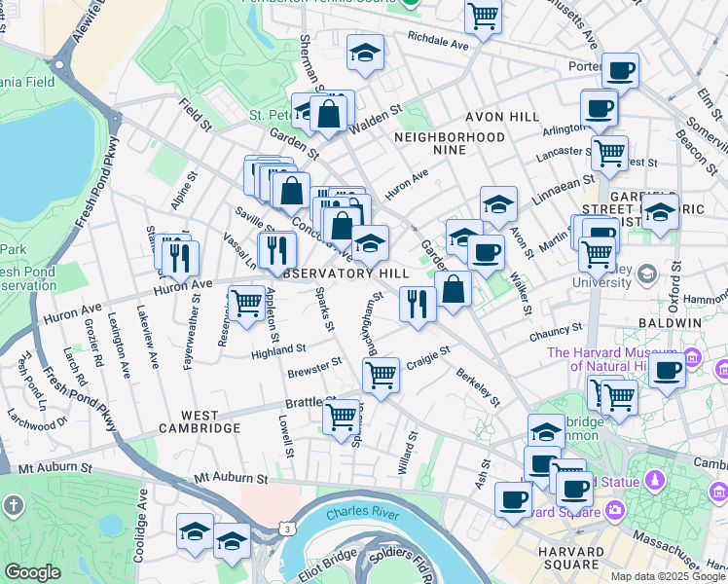Viewport: 728px width, 584px height.
Task: Open the coffee cup marker west of Harvard Square
Action: [513, 502]
